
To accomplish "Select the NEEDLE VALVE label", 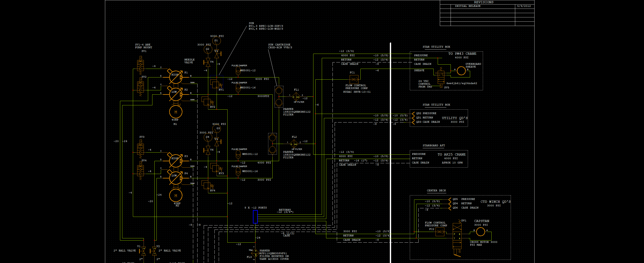I will (x=189, y=61).
